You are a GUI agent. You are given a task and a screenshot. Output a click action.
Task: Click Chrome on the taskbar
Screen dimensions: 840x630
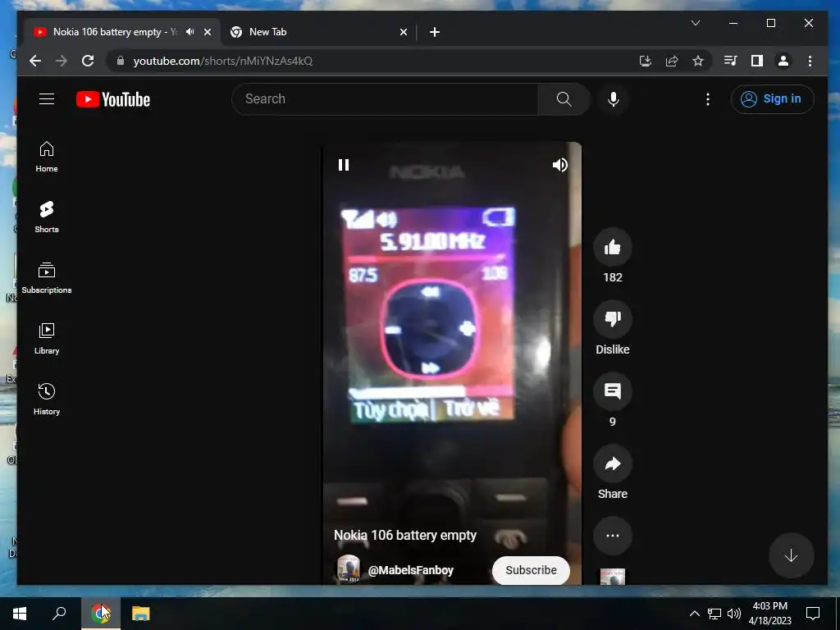pos(101,614)
